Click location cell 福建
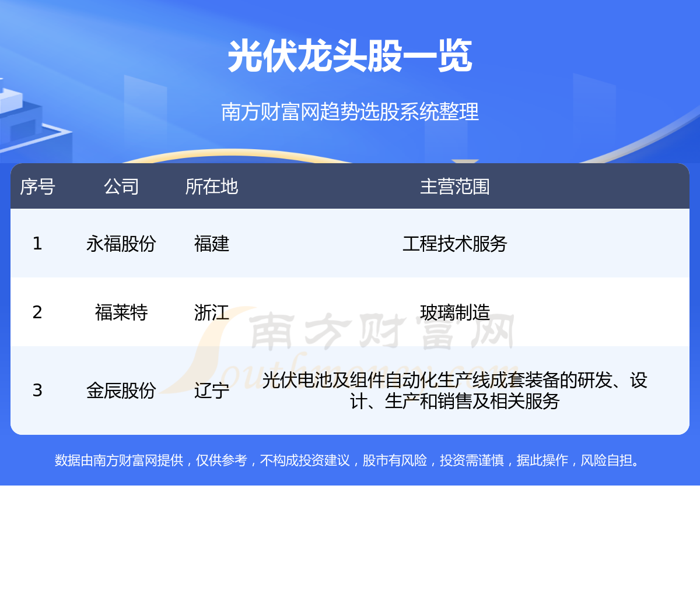The height and width of the screenshot is (612, 700). 212,243
